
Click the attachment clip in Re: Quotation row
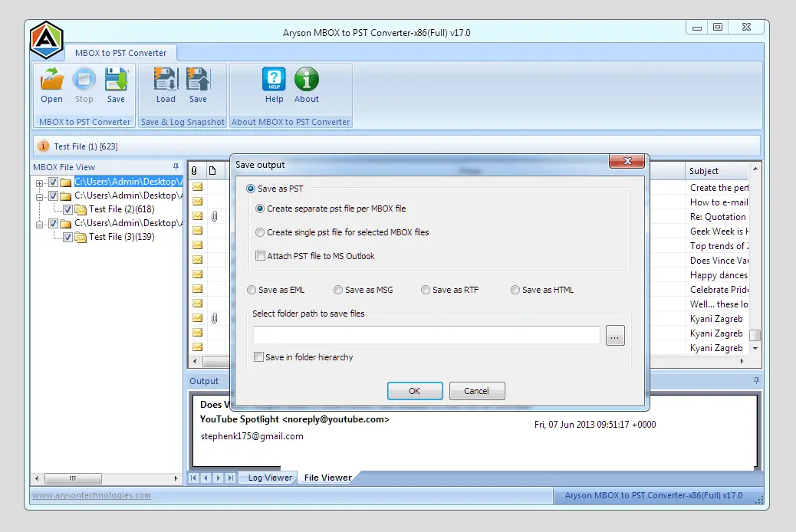pyautogui.click(x=214, y=216)
